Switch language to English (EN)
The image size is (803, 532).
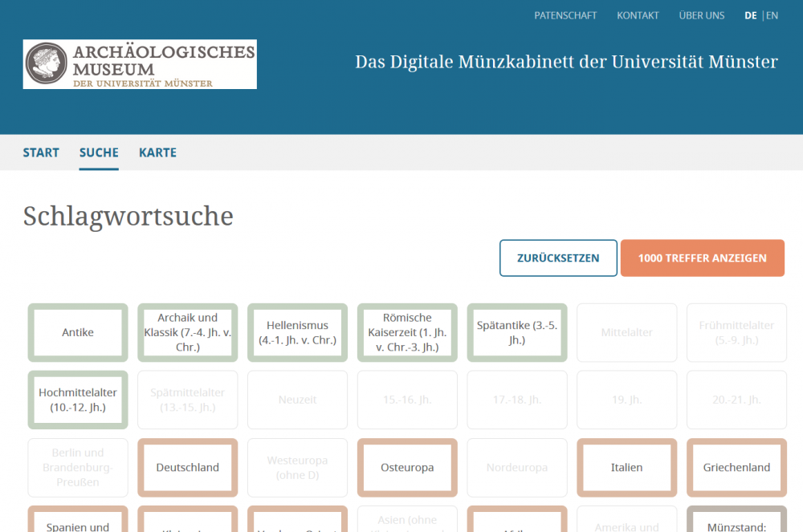coord(772,15)
